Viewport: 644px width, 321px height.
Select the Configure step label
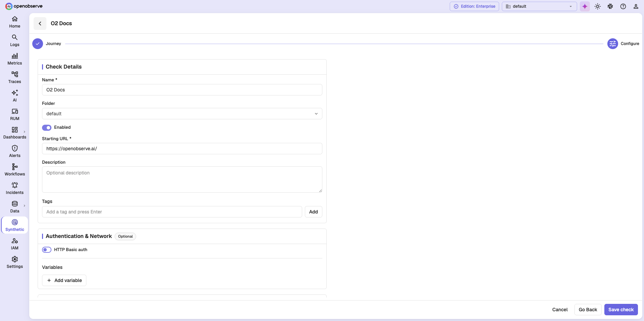pyautogui.click(x=630, y=44)
